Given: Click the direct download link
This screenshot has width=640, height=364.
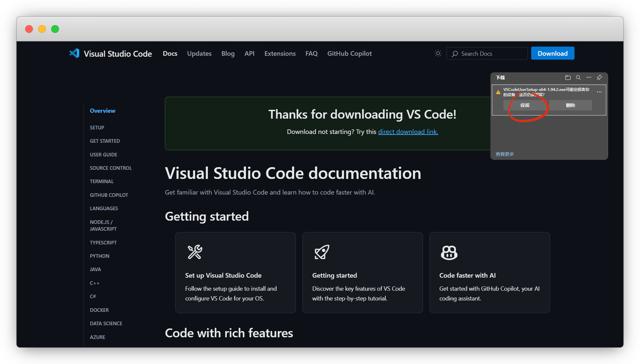Looking at the screenshot, I should tap(408, 132).
